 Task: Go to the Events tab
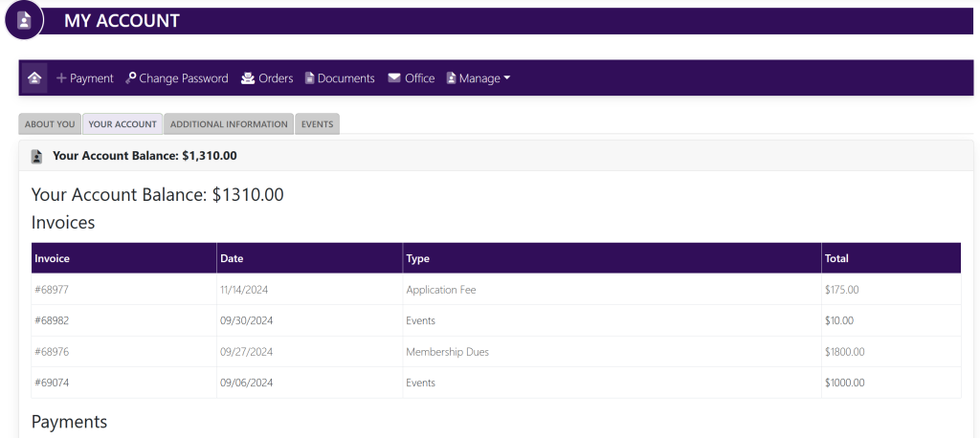(x=317, y=124)
